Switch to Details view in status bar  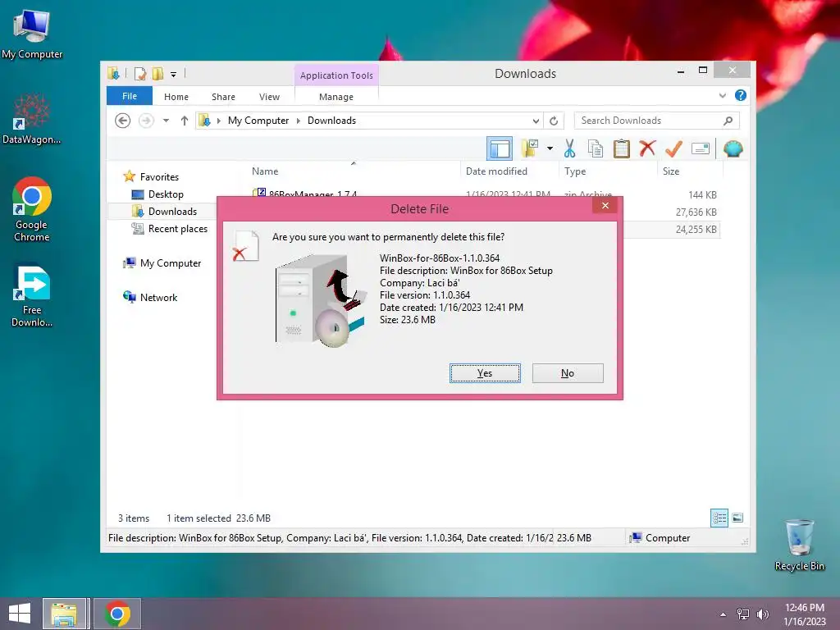pos(719,518)
